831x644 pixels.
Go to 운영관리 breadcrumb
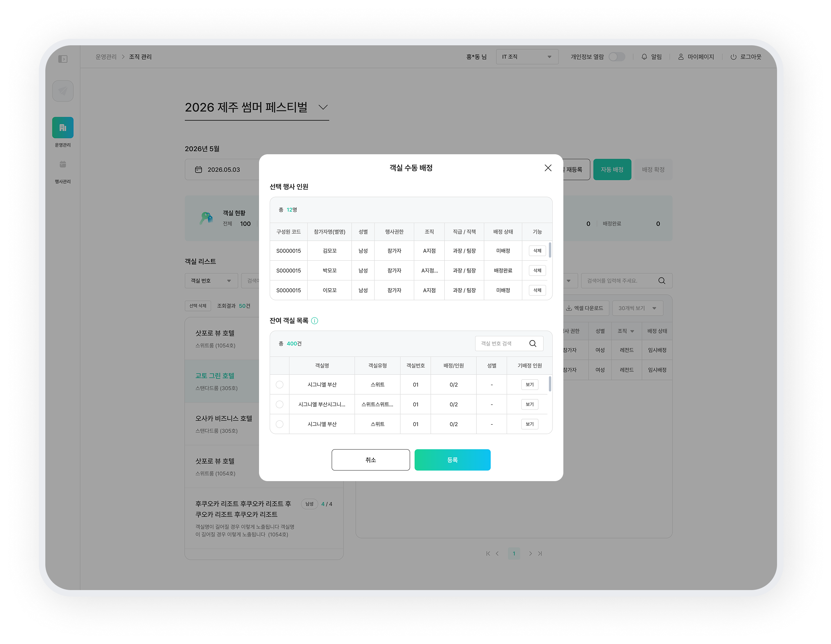106,57
